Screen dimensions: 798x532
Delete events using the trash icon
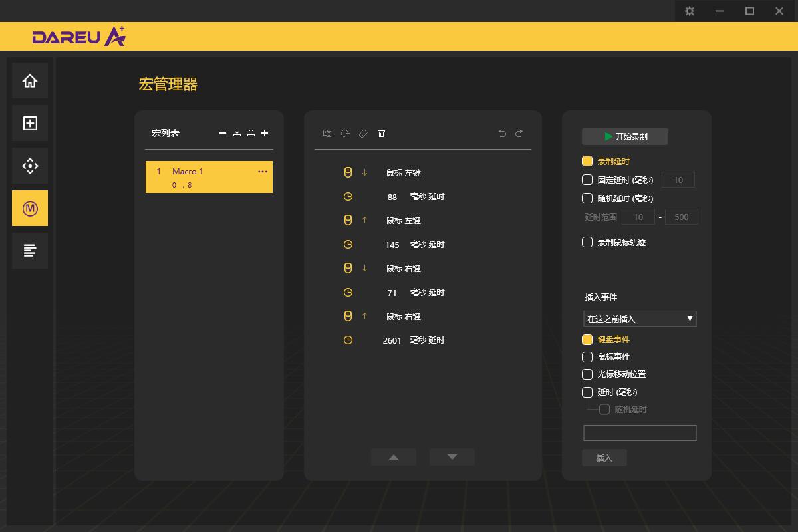(x=381, y=133)
